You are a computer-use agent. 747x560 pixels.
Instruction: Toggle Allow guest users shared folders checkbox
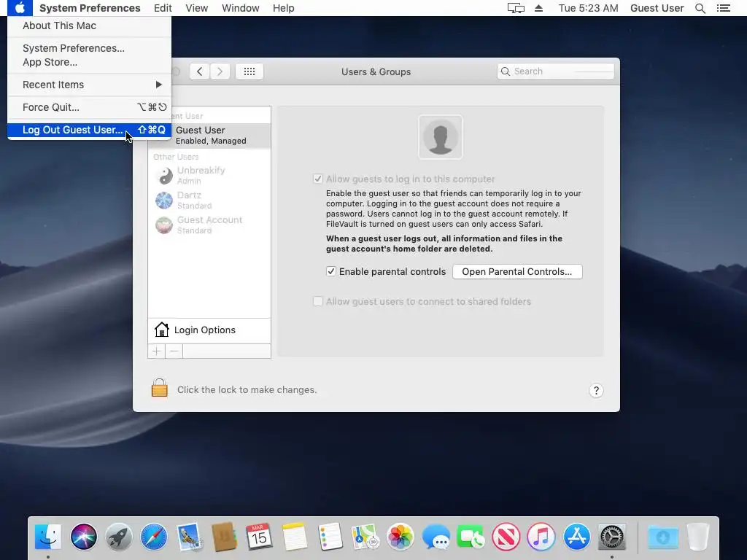click(x=318, y=301)
